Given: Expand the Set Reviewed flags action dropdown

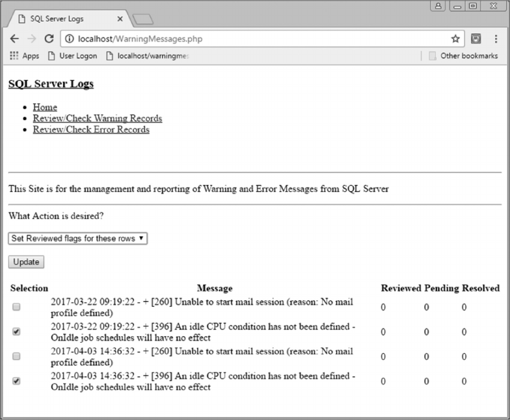Looking at the screenshot, I should tap(78, 238).
